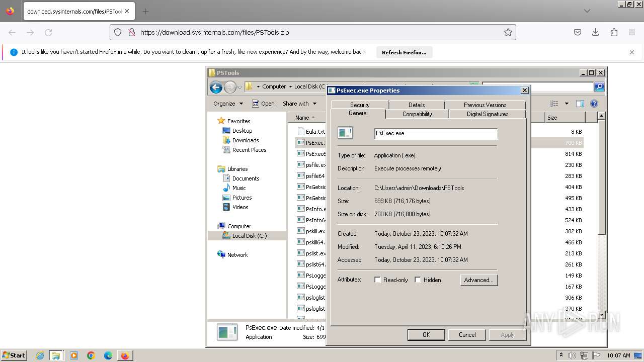Click the Computer breadcrumb dropdown arrow
Viewport: 644px width, 362px height.
coord(290,86)
